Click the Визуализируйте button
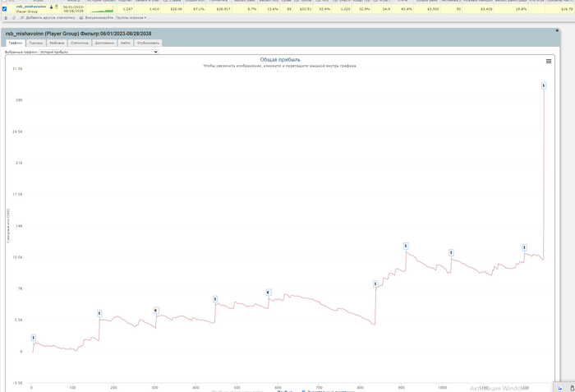Screen dimensions: 575x392 tap(97, 16)
